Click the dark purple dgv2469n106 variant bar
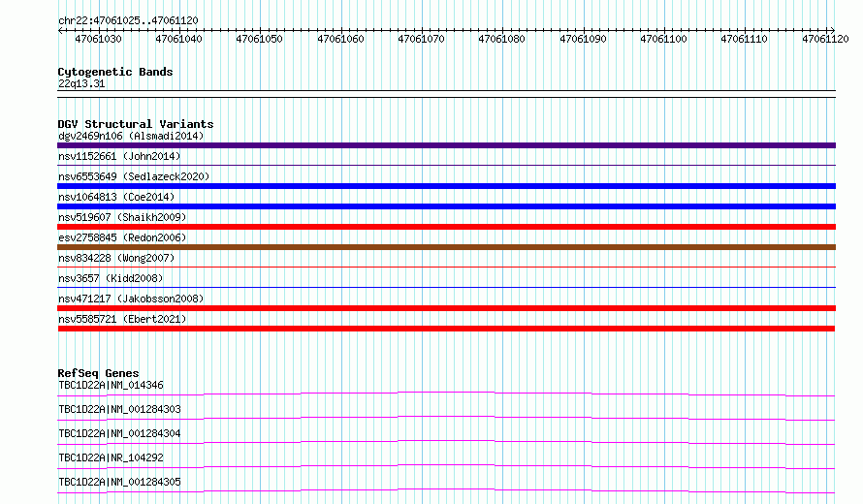Screen dimensions: 863x504 pyautogui.click(x=446, y=145)
